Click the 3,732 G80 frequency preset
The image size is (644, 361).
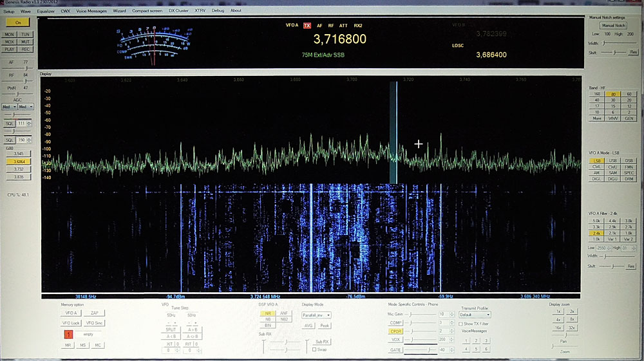[x=19, y=169]
